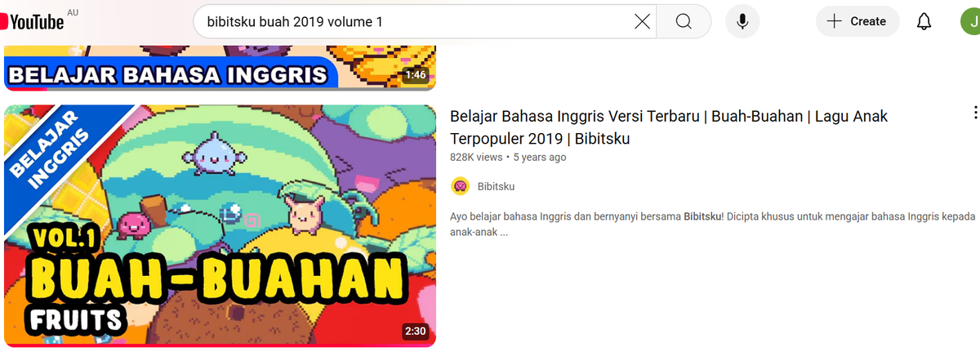Screen dimensions: 980x356
Task: Open the notifications bell
Action: pyautogui.click(x=924, y=21)
